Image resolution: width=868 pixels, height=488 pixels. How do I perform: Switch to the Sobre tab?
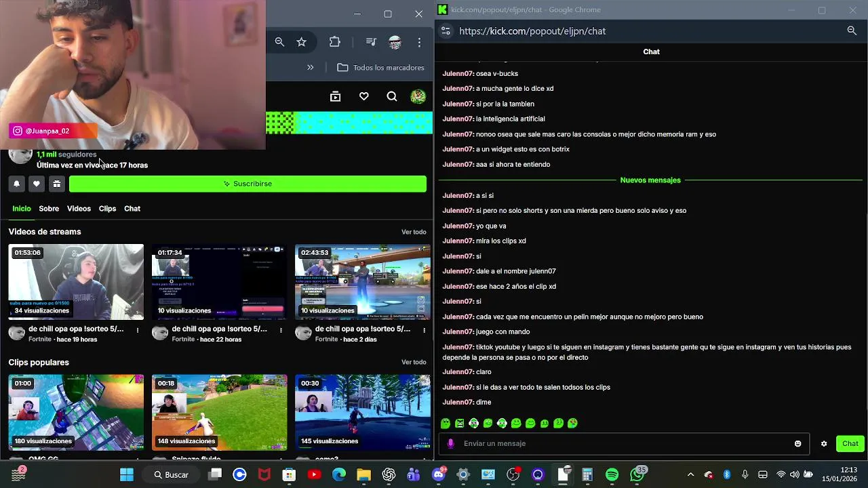[x=49, y=209]
